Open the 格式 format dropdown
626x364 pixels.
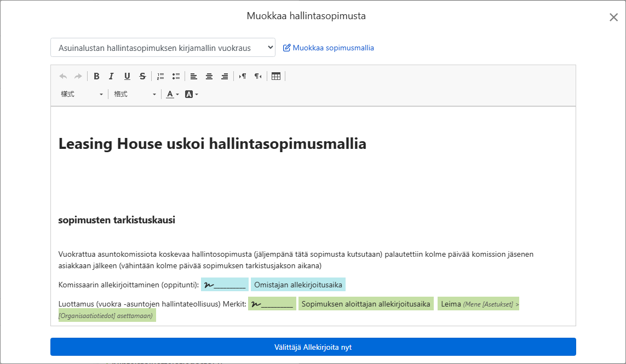point(135,94)
